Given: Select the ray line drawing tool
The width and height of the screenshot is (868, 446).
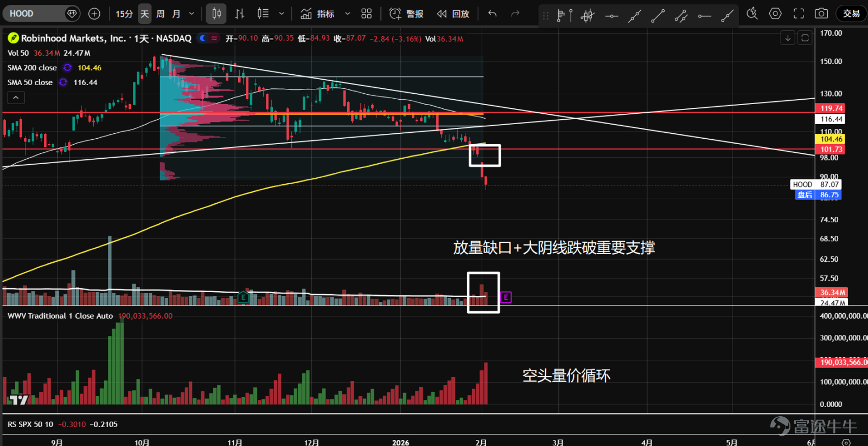Looking at the screenshot, I should [727, 16].
